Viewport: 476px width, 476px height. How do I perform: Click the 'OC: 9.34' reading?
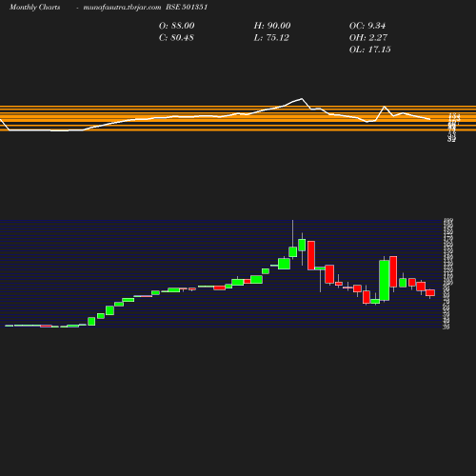coord(367,26)
